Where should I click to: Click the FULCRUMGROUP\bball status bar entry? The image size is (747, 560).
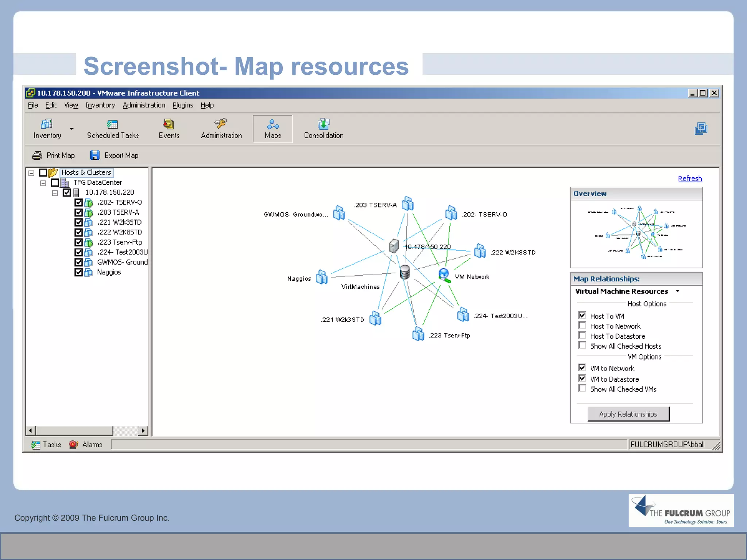click(667, 444)
